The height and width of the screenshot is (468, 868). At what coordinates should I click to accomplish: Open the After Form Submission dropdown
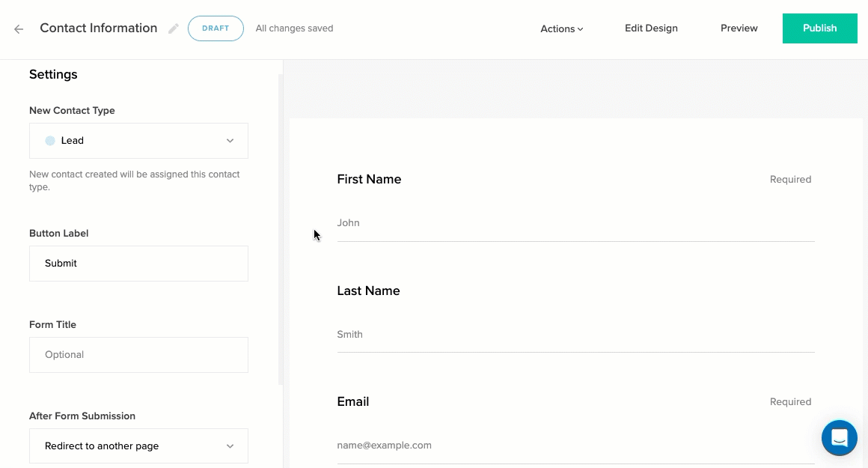(x=138, y=446)
